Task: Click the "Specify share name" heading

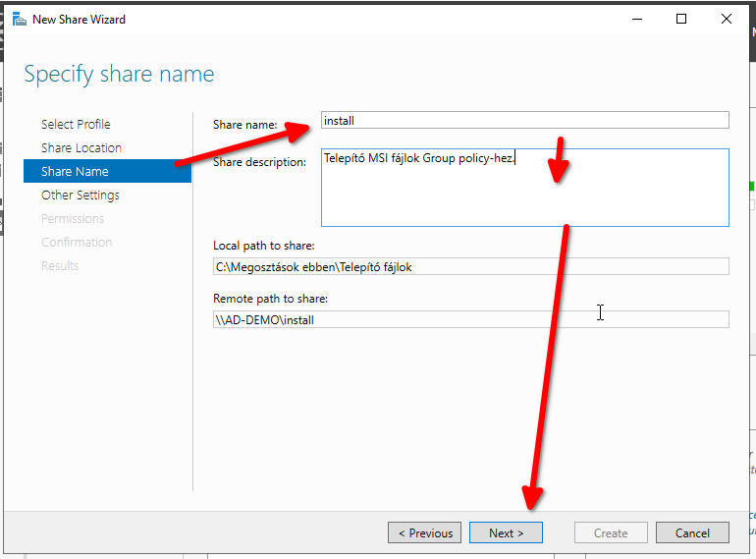Action: [119, 74]
